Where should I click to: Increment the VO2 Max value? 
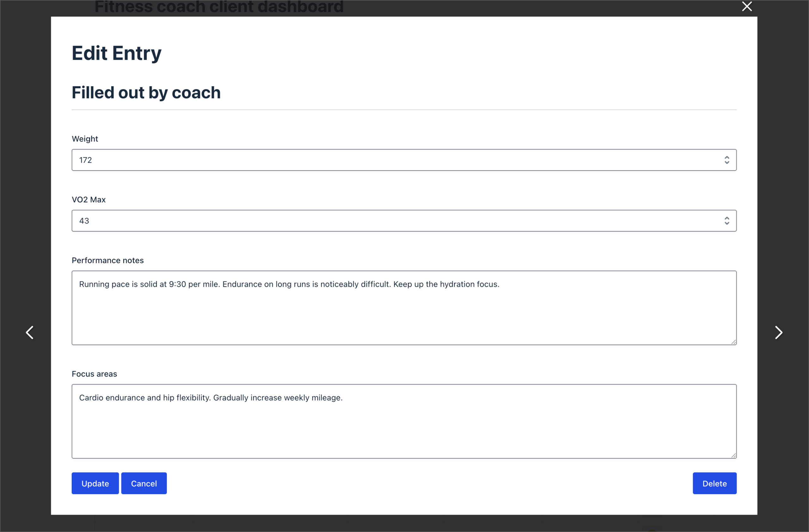click(727, 218)
